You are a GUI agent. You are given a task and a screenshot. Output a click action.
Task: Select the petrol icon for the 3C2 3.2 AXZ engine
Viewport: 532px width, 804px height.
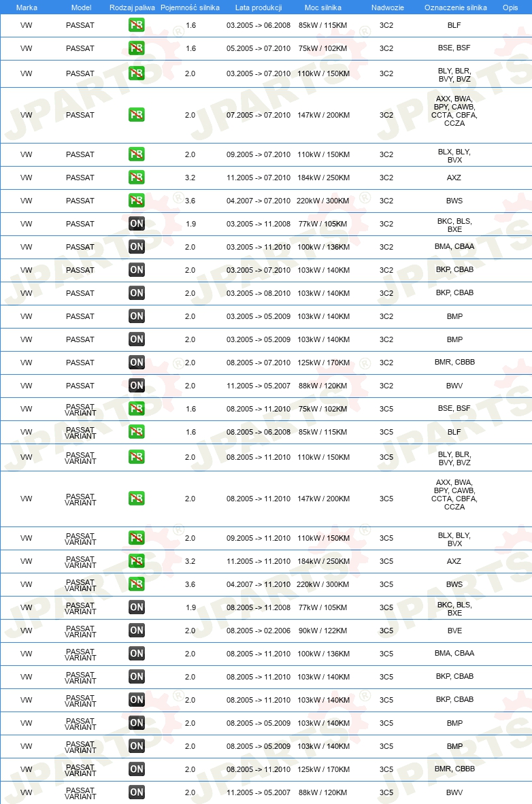[137, 178]
